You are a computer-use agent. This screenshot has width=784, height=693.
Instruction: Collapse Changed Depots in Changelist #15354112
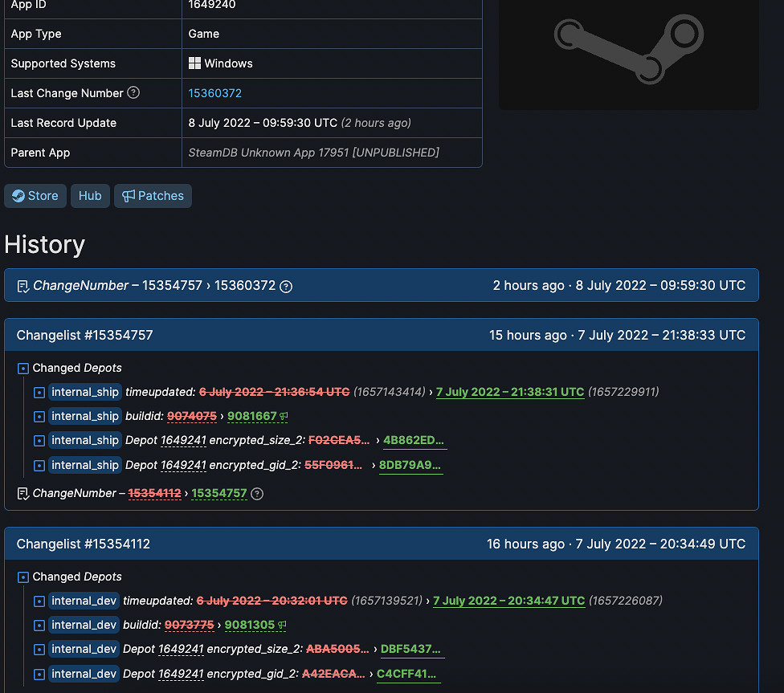[22, 577]
